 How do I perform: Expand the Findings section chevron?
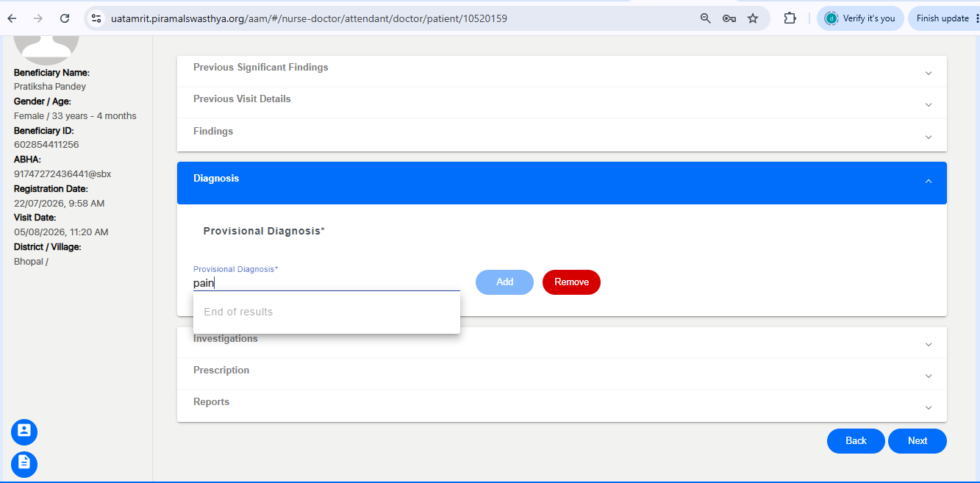pos(929,137)
